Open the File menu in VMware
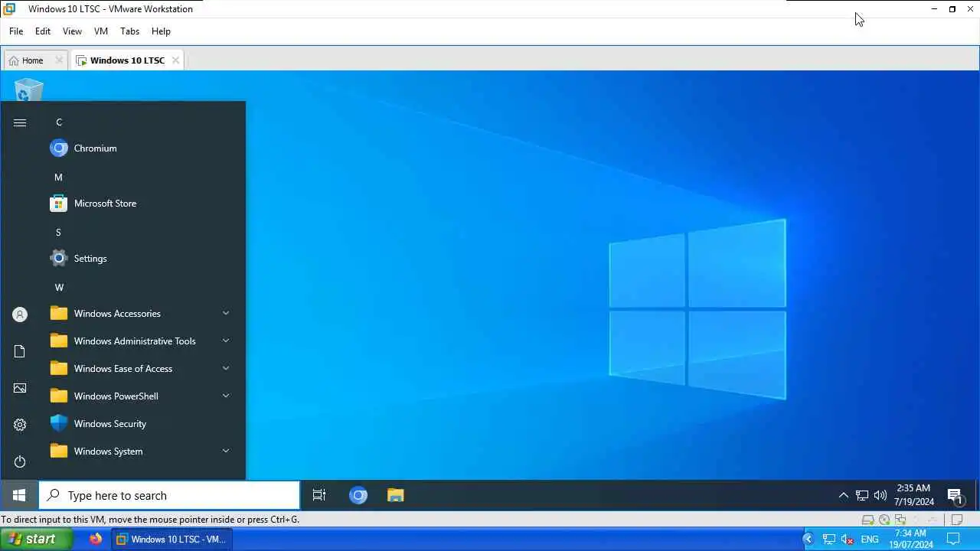 (x=16, y=31)
